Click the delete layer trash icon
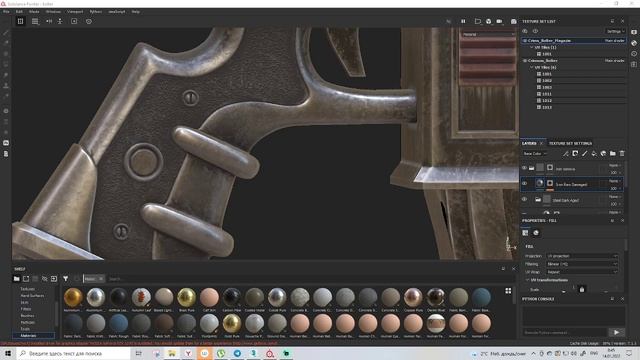 click(622, 153)
